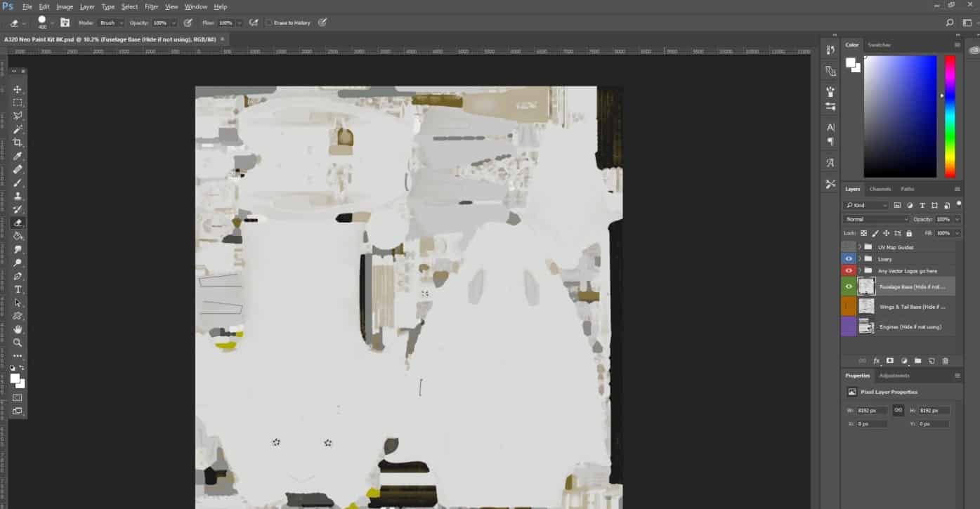Hide the Fuselage Base layer
The height and width of the screenshot is (509, 980).
849,286
